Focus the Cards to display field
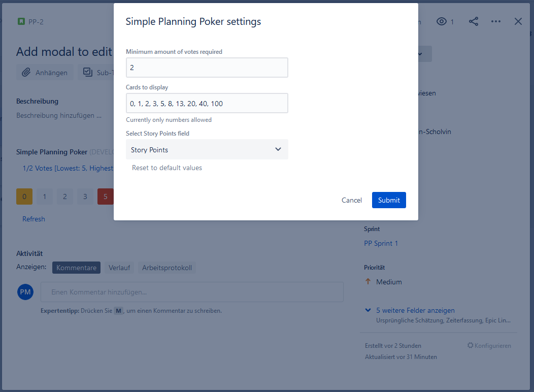Screen dimensions: 534x392 click(x=207, y=103)
